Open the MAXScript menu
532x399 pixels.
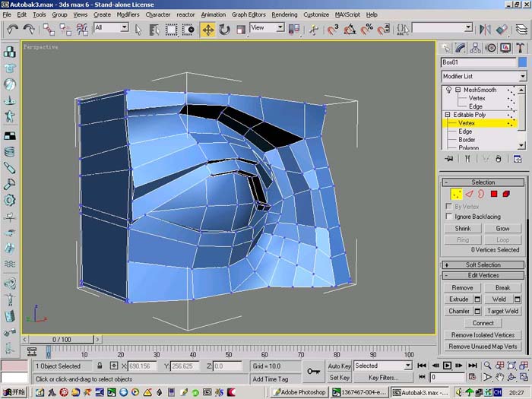(347, 14)
